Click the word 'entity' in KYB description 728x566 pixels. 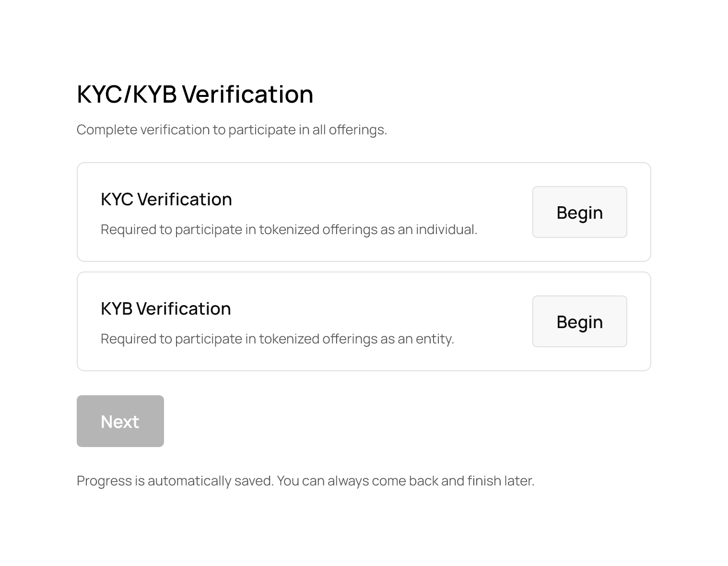coord(434,339)
